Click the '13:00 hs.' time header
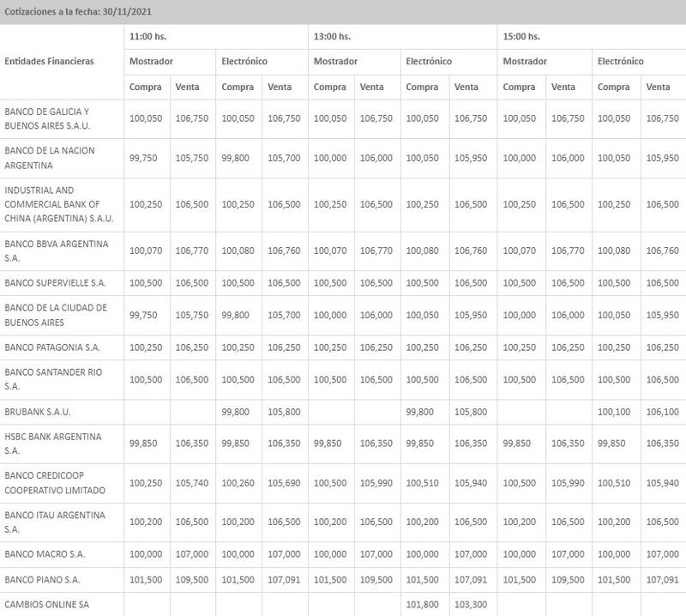686x616 pixels. click(333, 36)
